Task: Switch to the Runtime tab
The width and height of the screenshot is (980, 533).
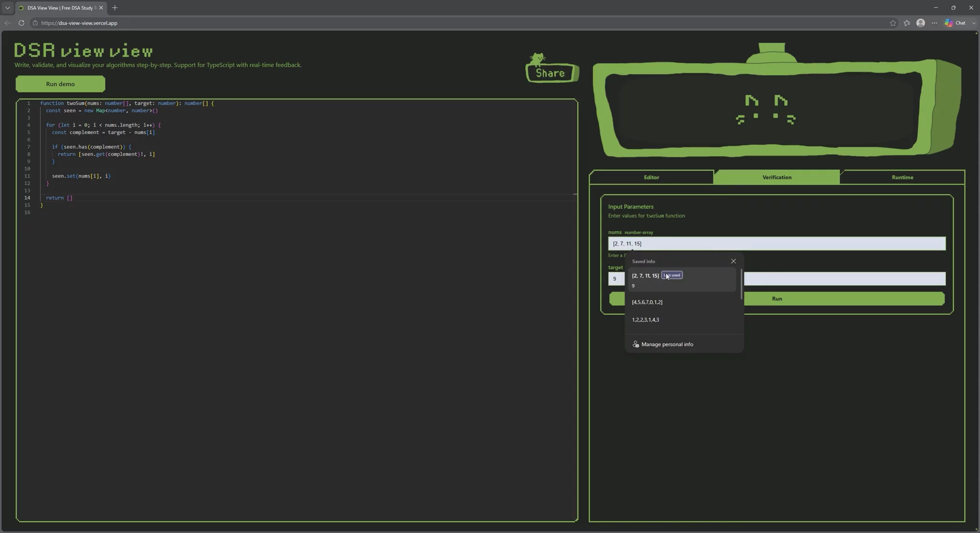Action: point(902,178)
